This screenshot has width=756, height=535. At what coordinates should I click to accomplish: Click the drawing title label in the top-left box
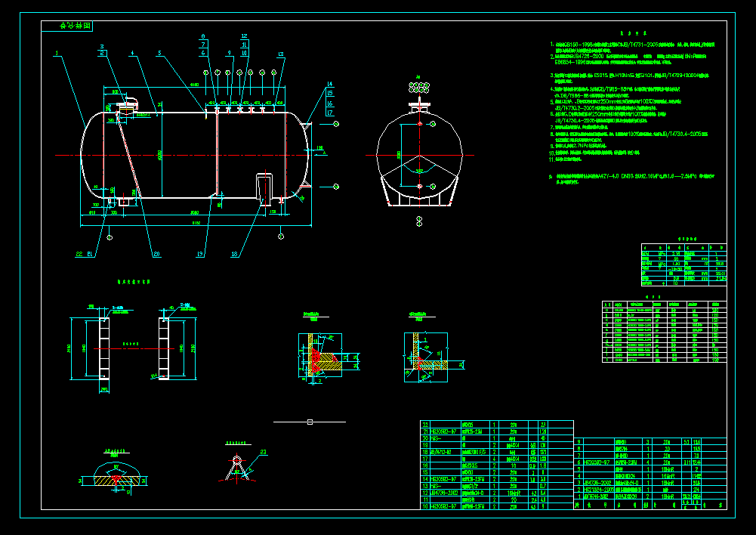click(x=76, y=26)
